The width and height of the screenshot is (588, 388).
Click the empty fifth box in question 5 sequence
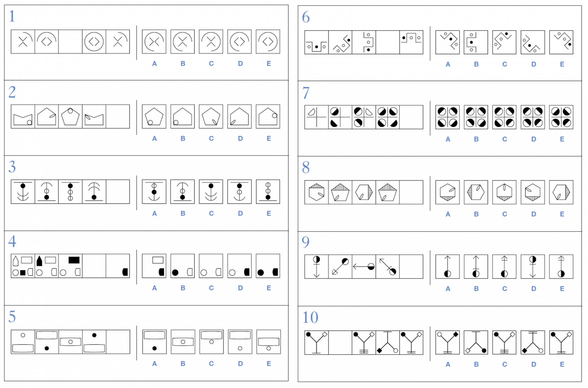[118, 342]
